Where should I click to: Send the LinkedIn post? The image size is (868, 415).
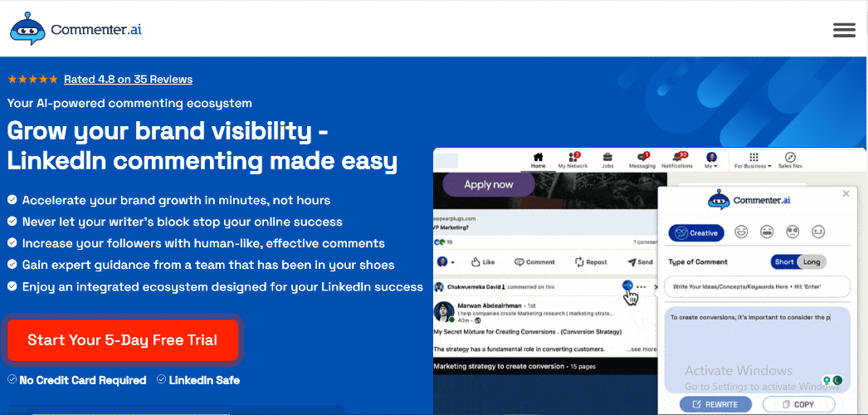(x=640, y=261)
